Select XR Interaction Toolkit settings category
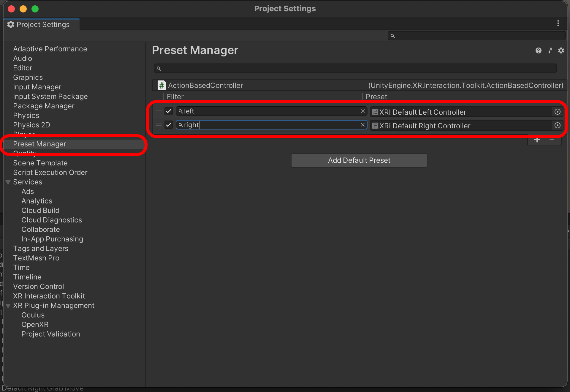This screenshot has width=570, height=392. pos(49,296)
